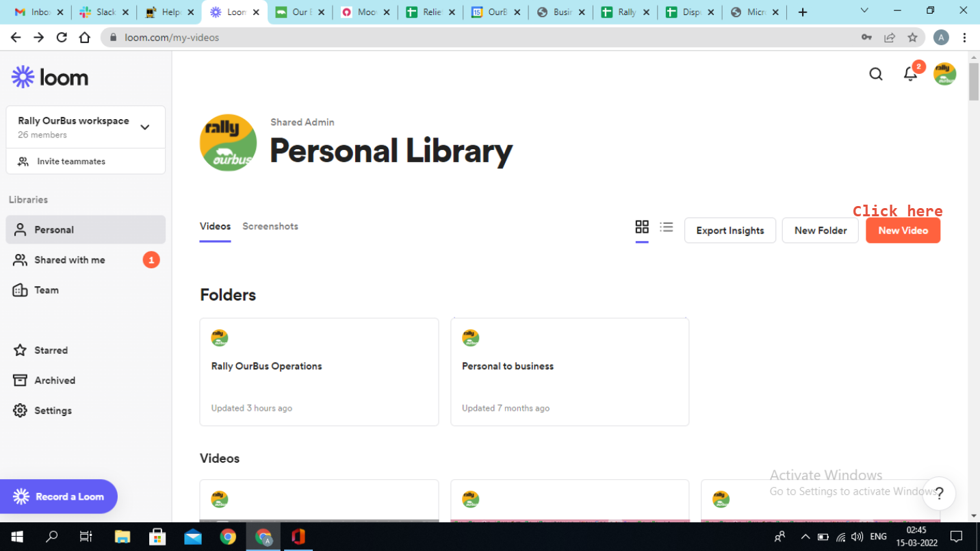Open volume control in system tray
Image resolution: width=980 pixels, height=551 pixels.
857,537
